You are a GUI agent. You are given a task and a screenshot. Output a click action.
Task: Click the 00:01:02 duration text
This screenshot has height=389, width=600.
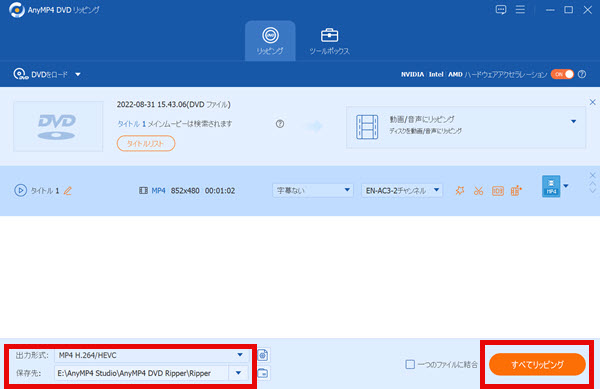(220, 190)
